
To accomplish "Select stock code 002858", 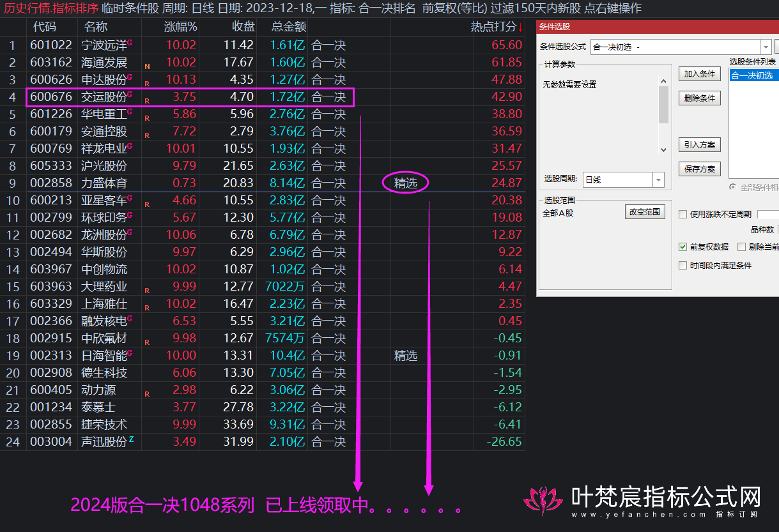I will [52, 183].
